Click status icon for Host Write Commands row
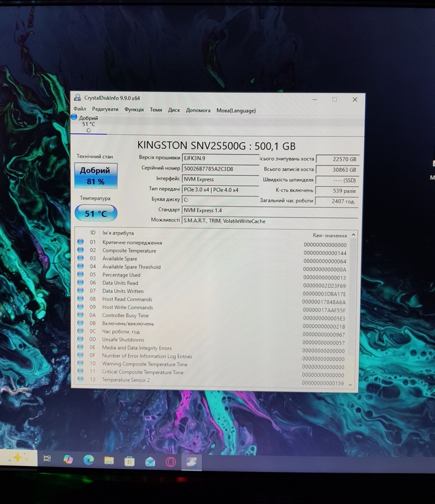 click(x=80, y=306)
